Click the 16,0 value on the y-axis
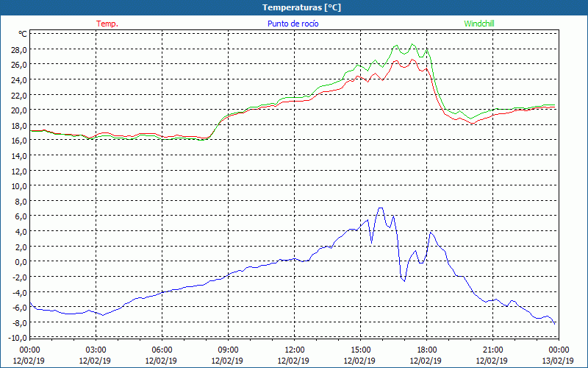 (x=20, y=141)
